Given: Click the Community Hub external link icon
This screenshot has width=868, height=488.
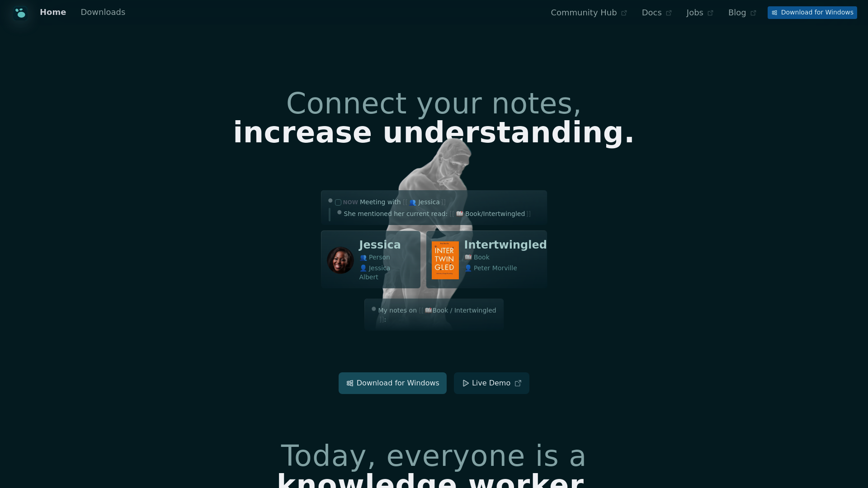Looking at the screenshot, I should 624,13.
